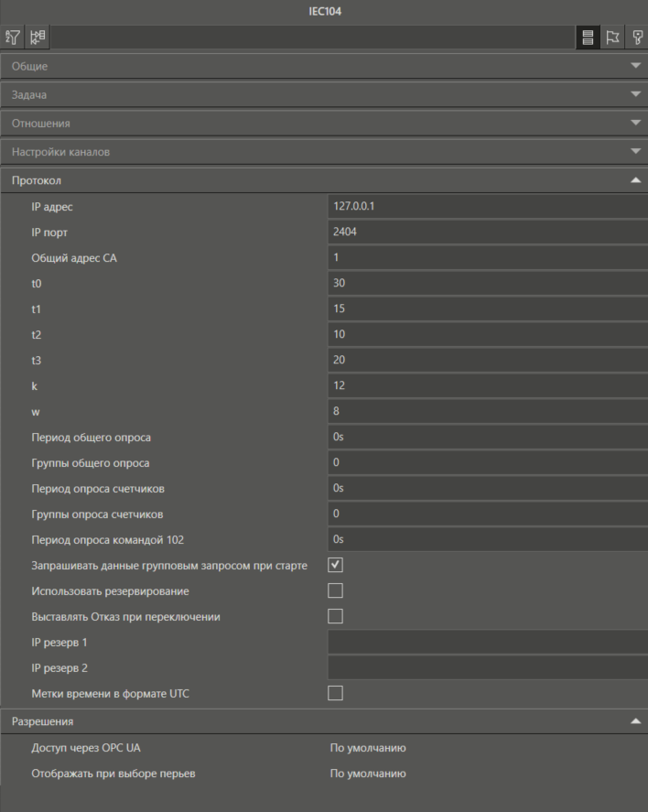
Task: Enable Метки времени в формате UTC checkbox
Action: click(x=335, y=693)
